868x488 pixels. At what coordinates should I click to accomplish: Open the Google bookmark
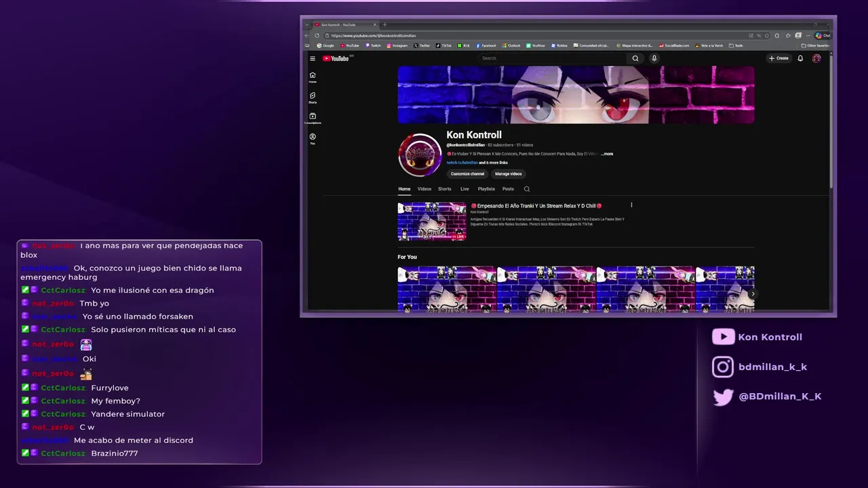click(x=325, y=45)
